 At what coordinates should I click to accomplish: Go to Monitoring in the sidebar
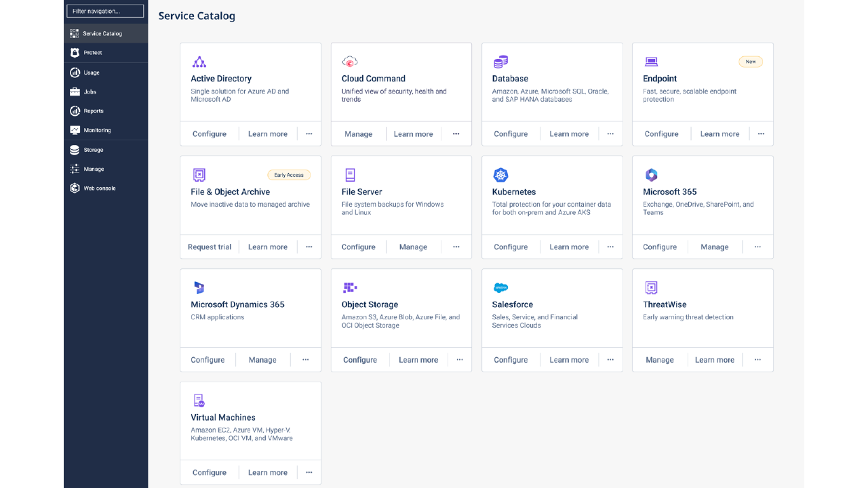coord(97,130)
